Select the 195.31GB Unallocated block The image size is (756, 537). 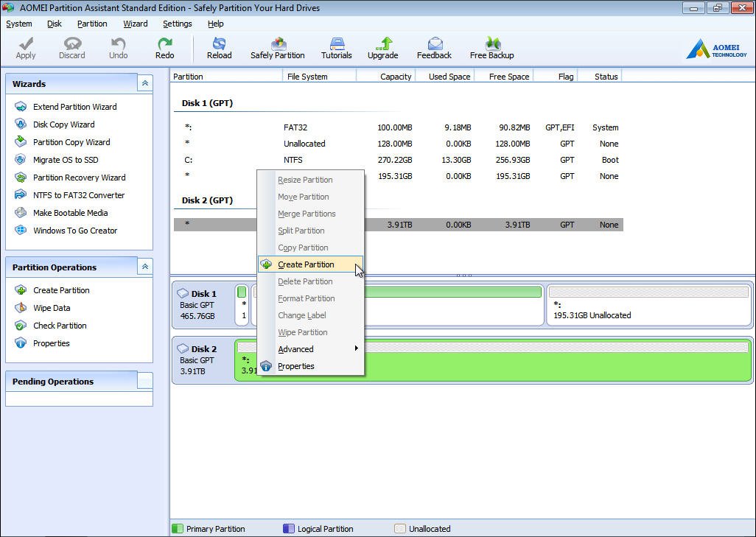point(648,305)
